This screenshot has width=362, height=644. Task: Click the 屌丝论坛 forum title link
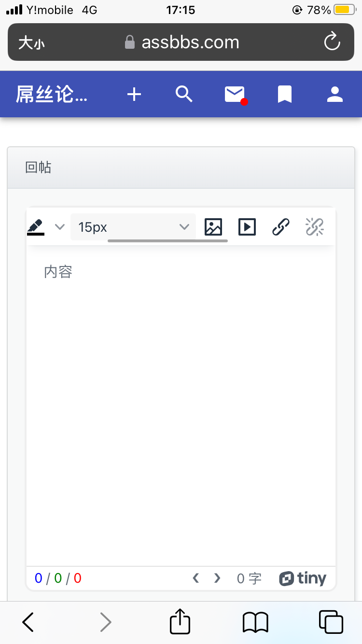pos(52,94)
